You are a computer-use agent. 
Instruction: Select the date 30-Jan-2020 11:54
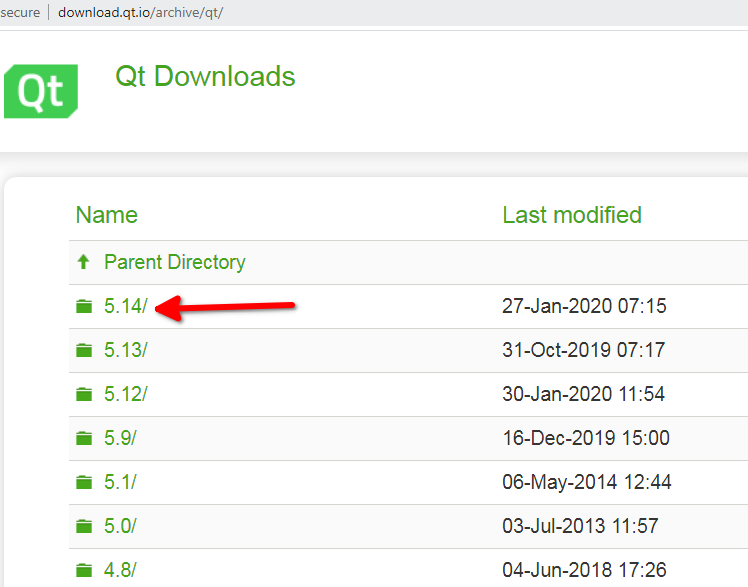pyautogui.click(x=583, y=394)
